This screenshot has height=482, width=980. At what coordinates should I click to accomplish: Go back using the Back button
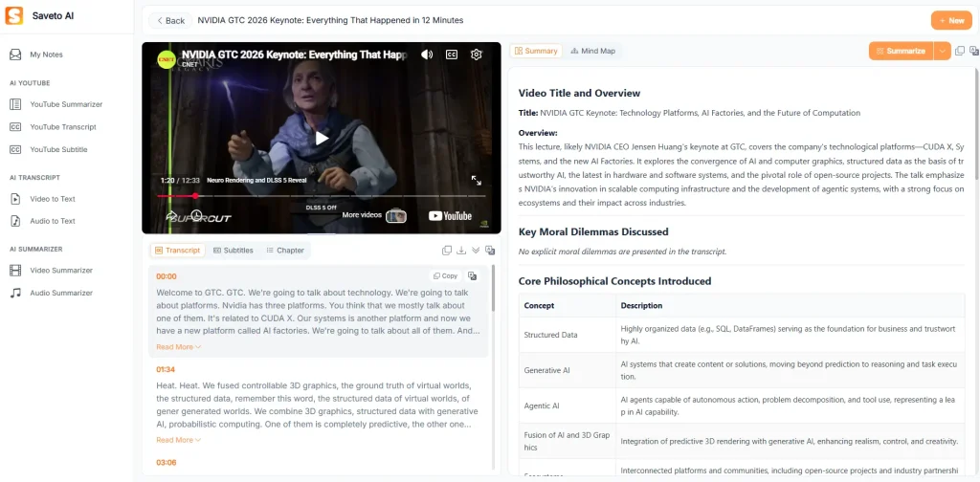169,20
